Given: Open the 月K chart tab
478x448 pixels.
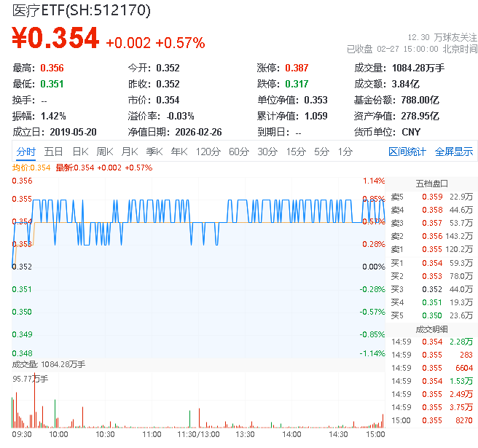Looking at the screenshot, I should 130,152.
